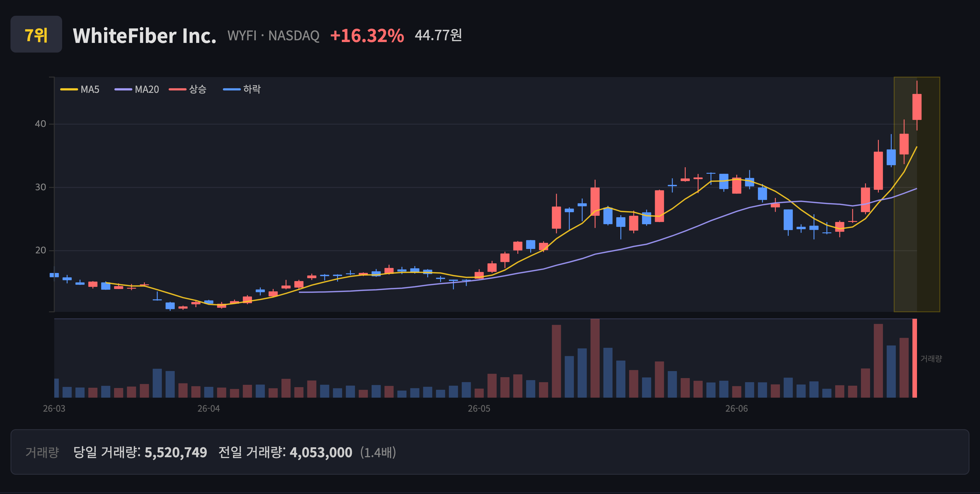Click the blue 하락 legend line swatch
Image resolution: width=980 pixels, height=494 pixels.
click(232, 90)
